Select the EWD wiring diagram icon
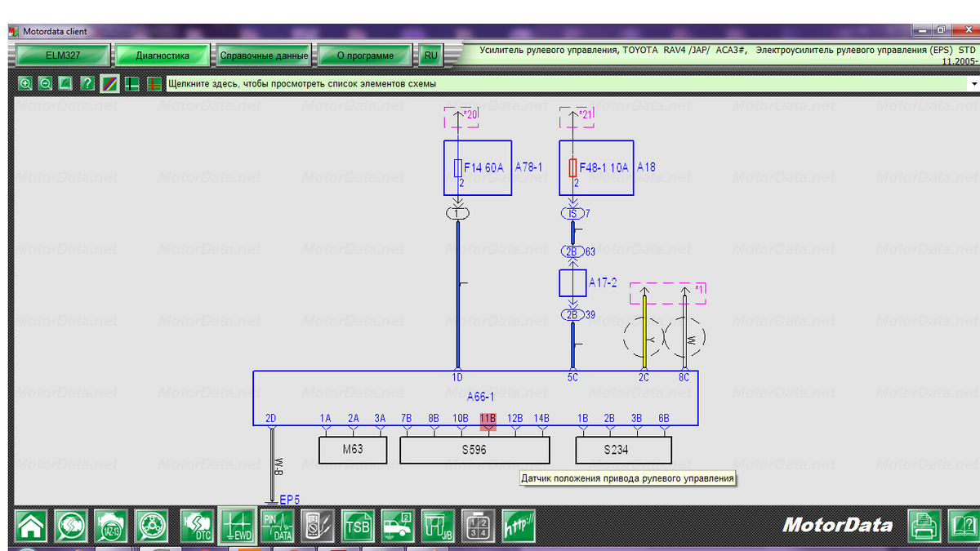This screenshot has width=980, height=551. [237, 525]
